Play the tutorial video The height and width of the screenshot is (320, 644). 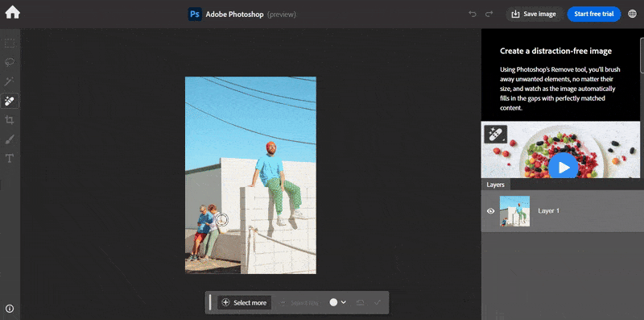[x=563, y=167]
